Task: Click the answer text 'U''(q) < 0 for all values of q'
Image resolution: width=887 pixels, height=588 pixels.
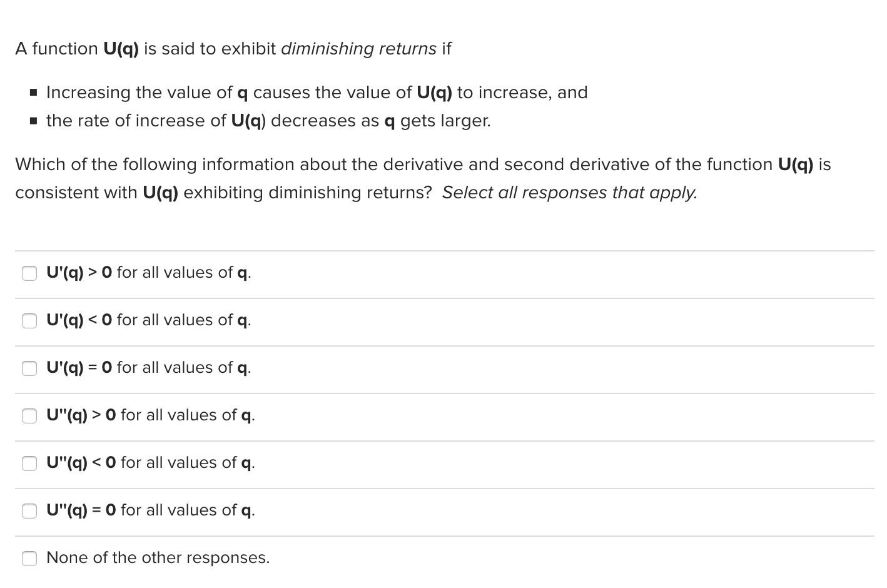Action: click(x=151, y=464)
